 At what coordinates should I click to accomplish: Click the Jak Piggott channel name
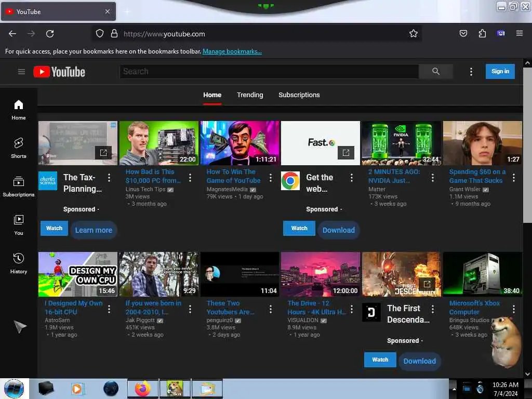click(140, 320)
